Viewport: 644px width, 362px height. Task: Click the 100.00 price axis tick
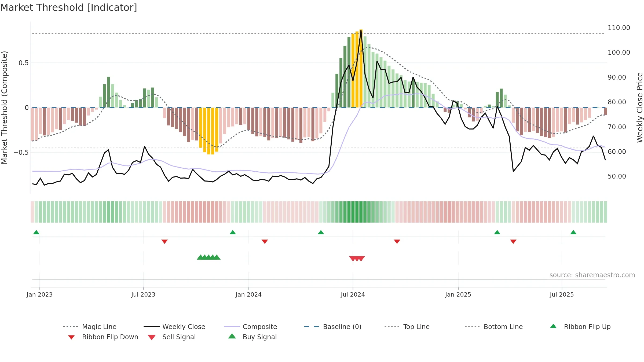point(619,53)
